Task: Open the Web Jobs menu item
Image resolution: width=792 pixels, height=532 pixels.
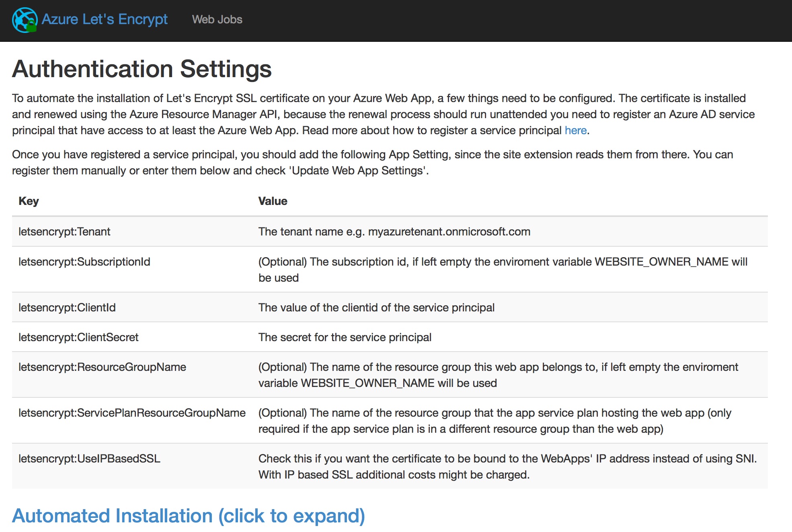Action: click(x=217, y=19)
